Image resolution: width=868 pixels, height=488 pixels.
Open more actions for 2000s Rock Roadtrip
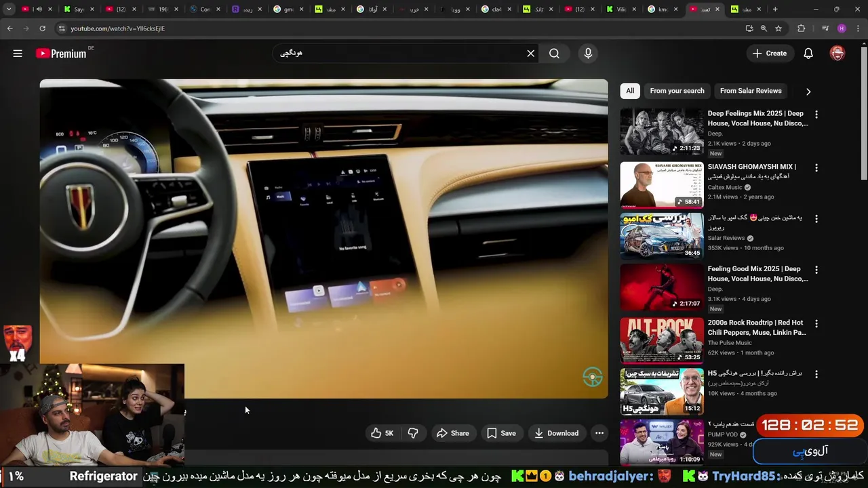click(816, 323)
